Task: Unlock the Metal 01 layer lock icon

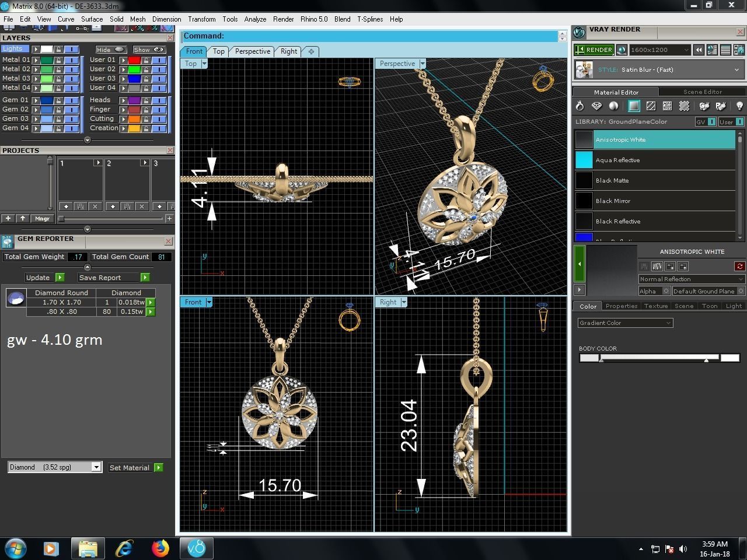Action: click(59, 60)
